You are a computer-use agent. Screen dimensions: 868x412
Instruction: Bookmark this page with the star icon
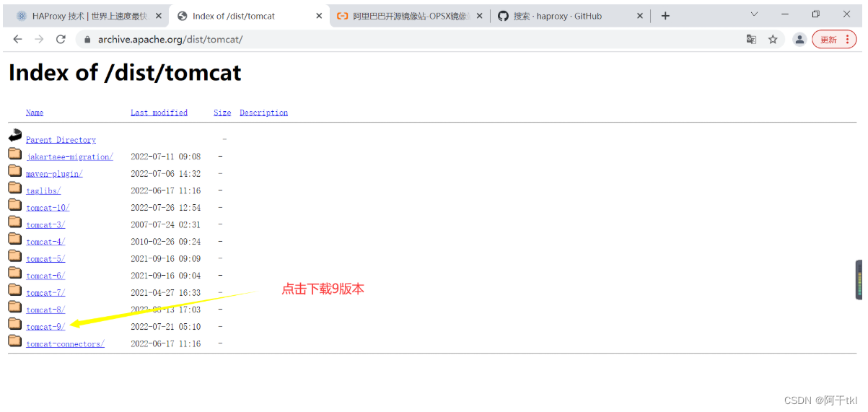click(773, 40)
